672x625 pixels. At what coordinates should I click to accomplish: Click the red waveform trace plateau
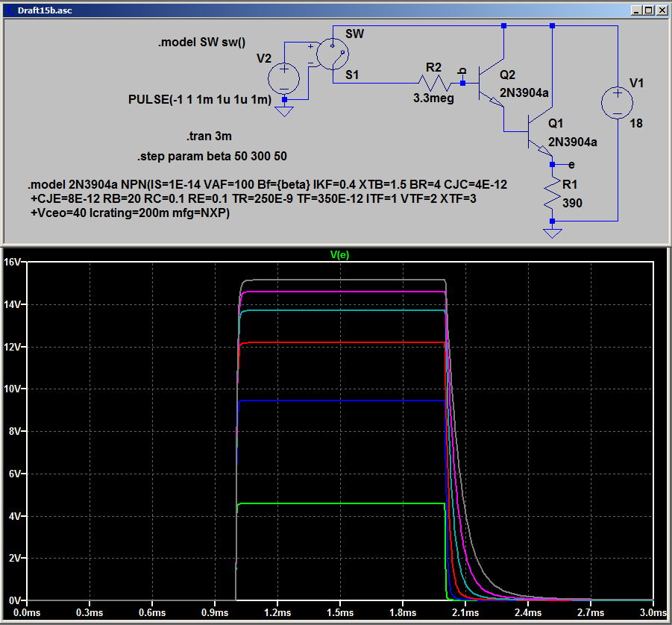point(341,342)
